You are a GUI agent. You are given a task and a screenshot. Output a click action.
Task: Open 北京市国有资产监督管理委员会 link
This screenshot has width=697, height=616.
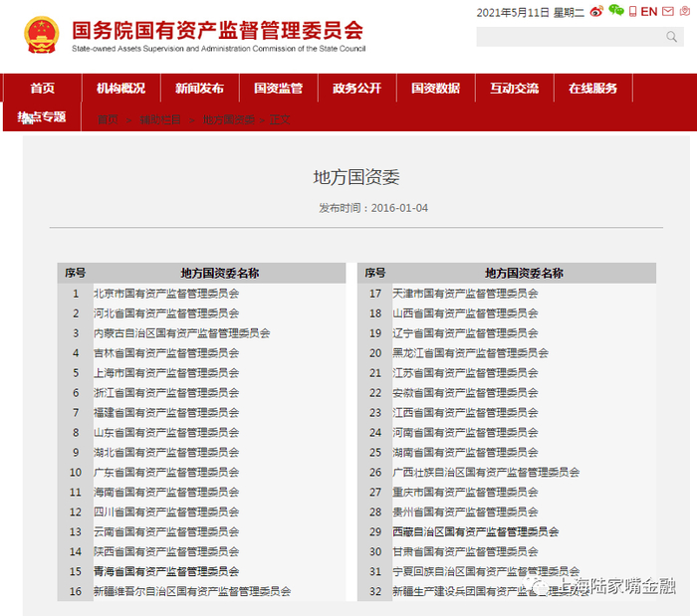coord(166,294)
